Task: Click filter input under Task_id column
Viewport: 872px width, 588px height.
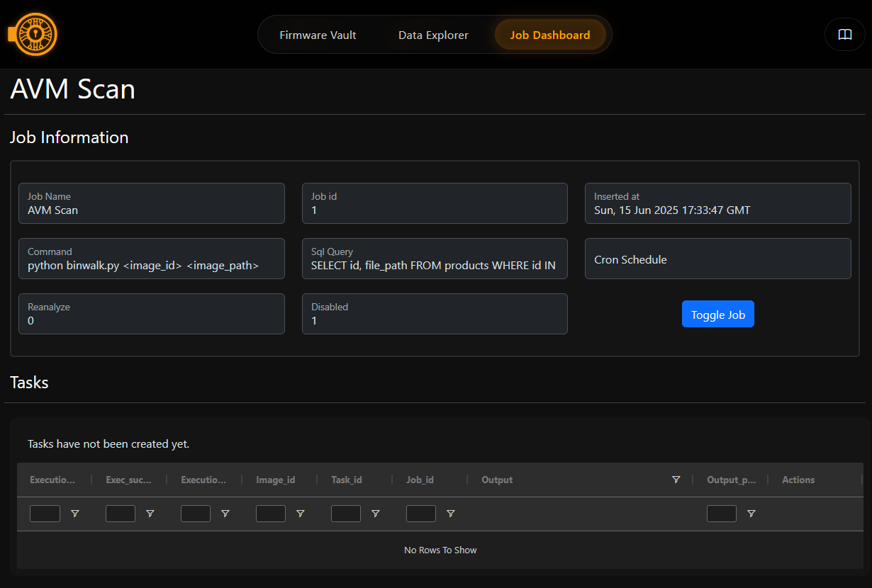Action: pyautogui.click(x=346, y=514)
